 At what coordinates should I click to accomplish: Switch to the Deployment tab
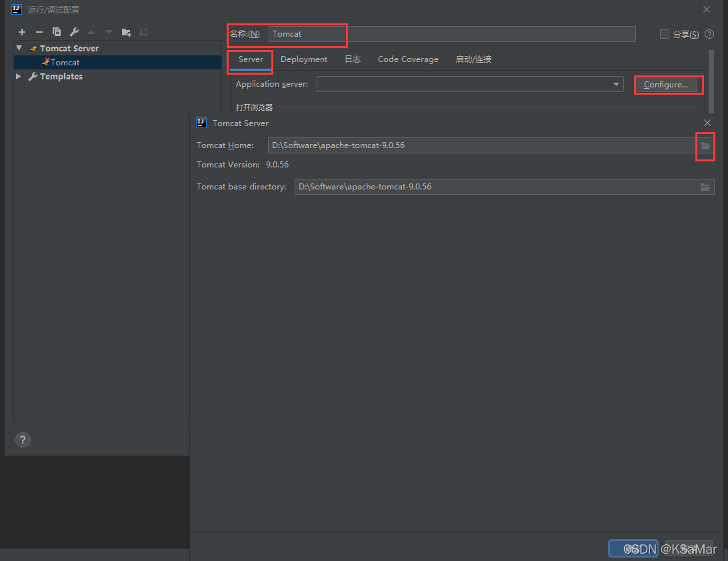303,59
